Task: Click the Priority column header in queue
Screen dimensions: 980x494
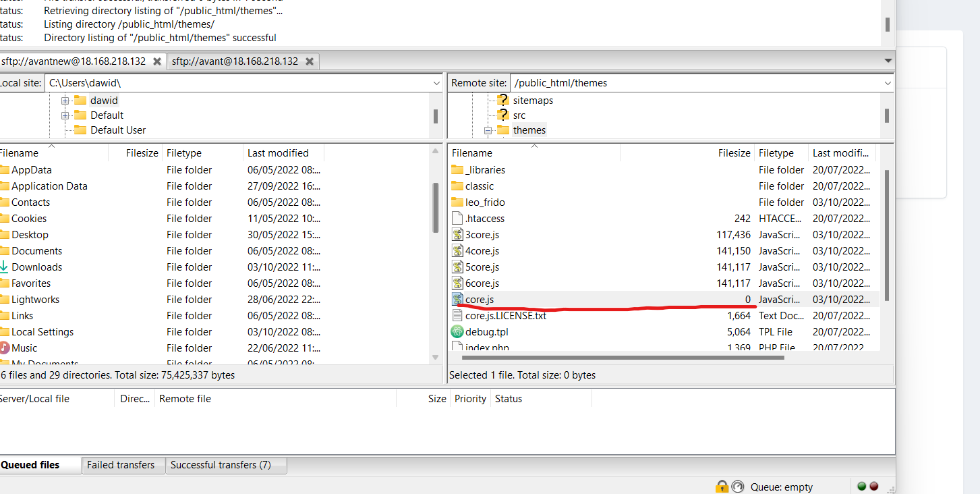Action: click(470, 399)
